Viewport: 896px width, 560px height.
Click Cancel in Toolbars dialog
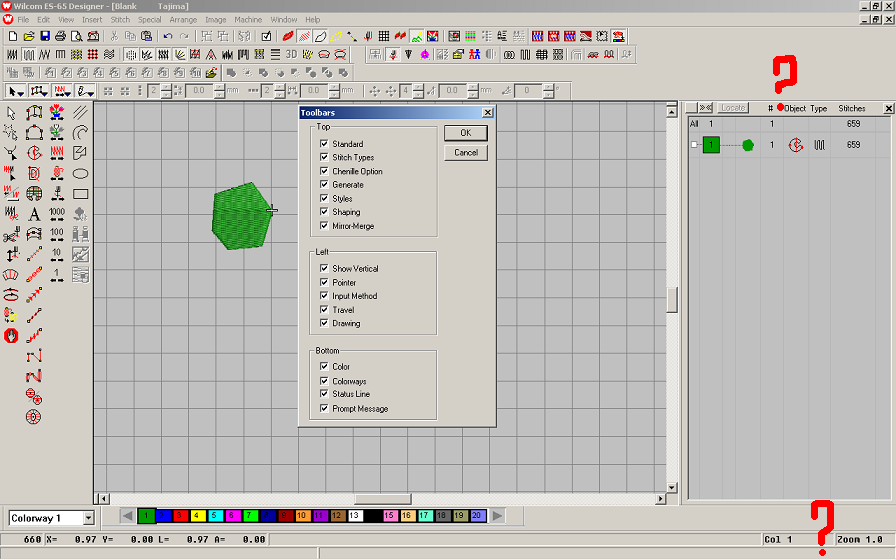coord(466,153)
